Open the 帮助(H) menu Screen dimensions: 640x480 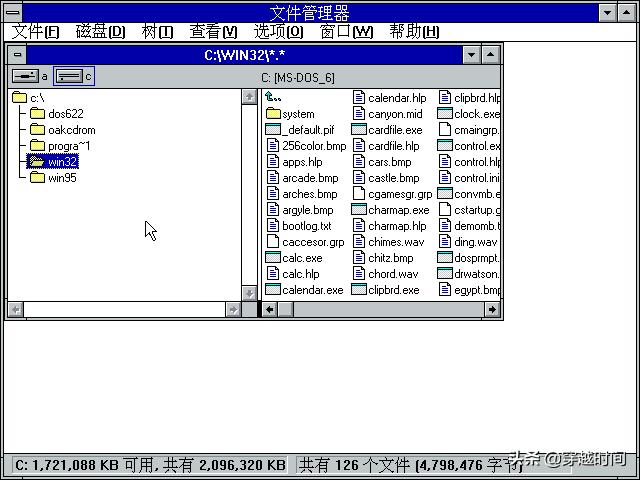point(414,32)
